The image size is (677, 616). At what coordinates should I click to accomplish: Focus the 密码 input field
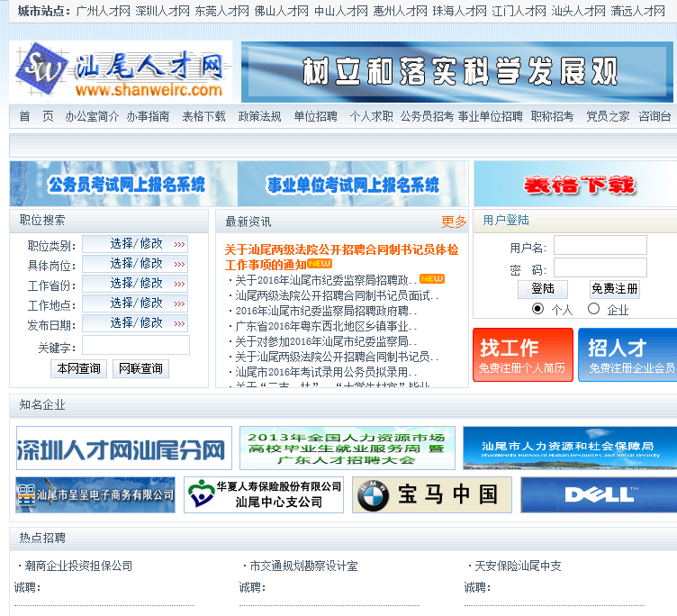pos(600,267)
